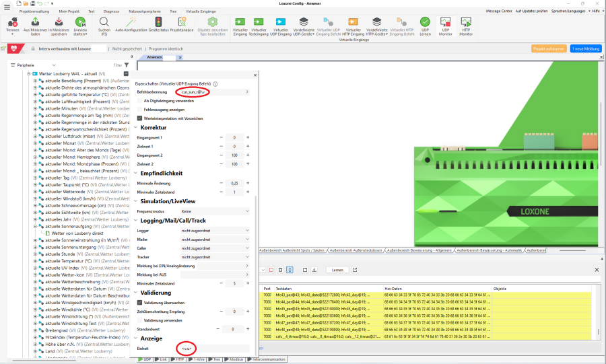Screen dimensions: 606x364
Task: Click the Filter funnel icon in Peripherie
Action: (x=127, y=65)
